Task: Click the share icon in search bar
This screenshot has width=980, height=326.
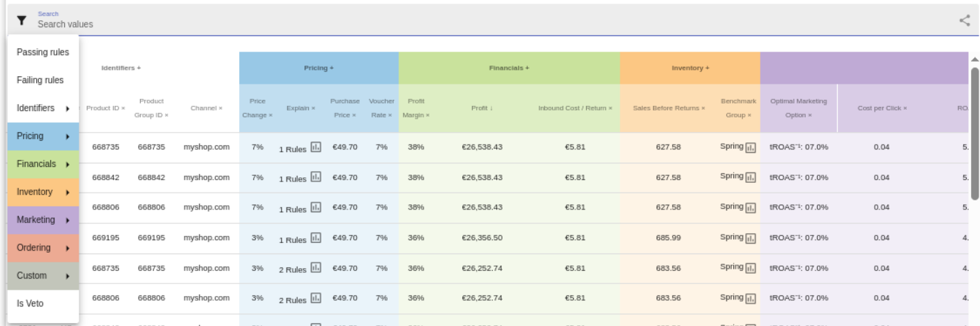Action: (965, 20)
